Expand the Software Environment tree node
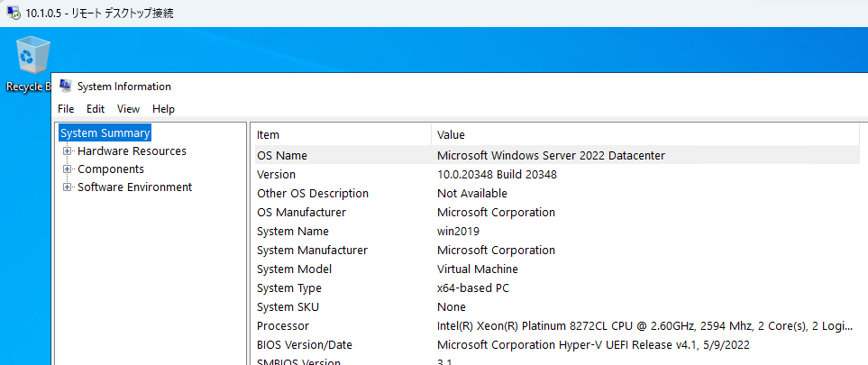 click(x=68, y=187)
